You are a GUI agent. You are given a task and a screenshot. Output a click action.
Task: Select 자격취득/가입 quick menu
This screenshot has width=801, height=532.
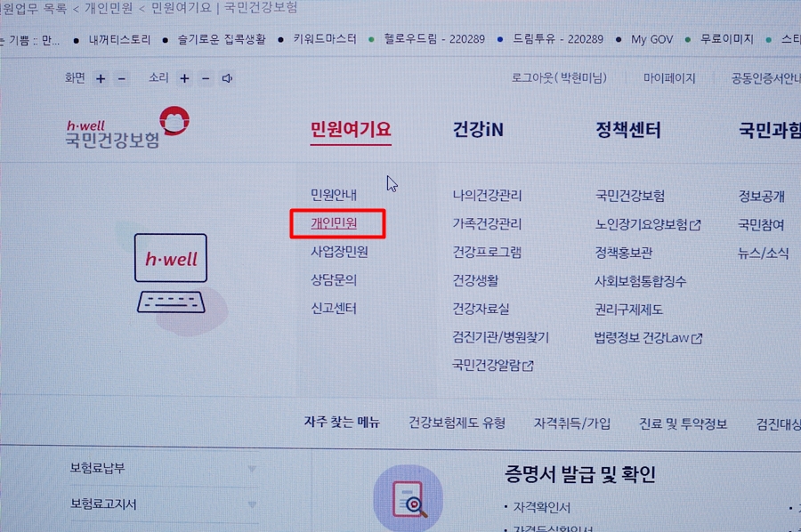(x=572, y=423)
